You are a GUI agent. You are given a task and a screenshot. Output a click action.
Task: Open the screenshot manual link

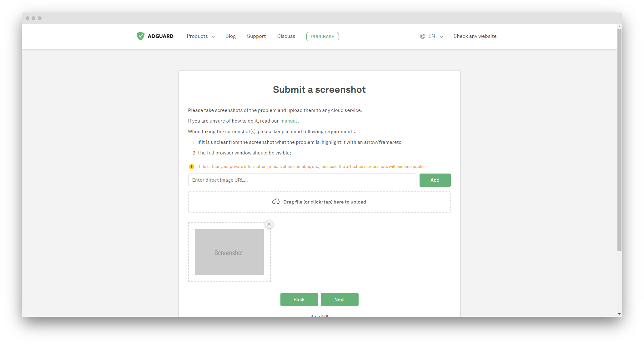[x=289, y=121]
